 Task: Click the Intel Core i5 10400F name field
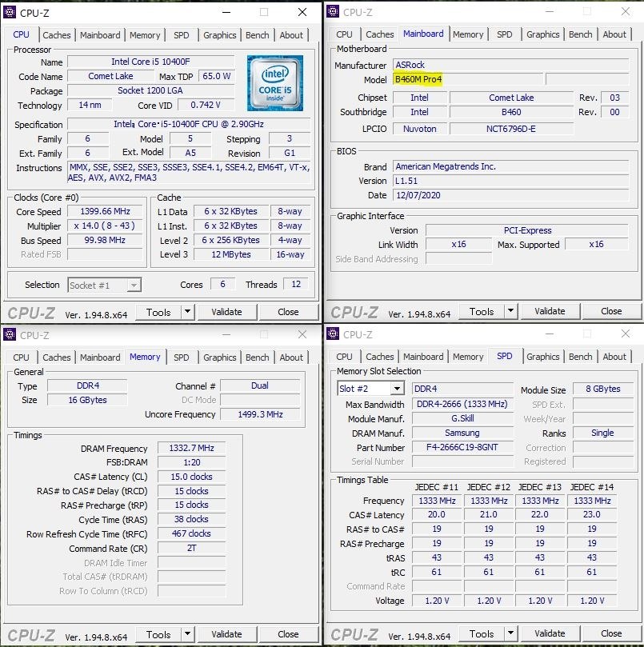(150, 62)
